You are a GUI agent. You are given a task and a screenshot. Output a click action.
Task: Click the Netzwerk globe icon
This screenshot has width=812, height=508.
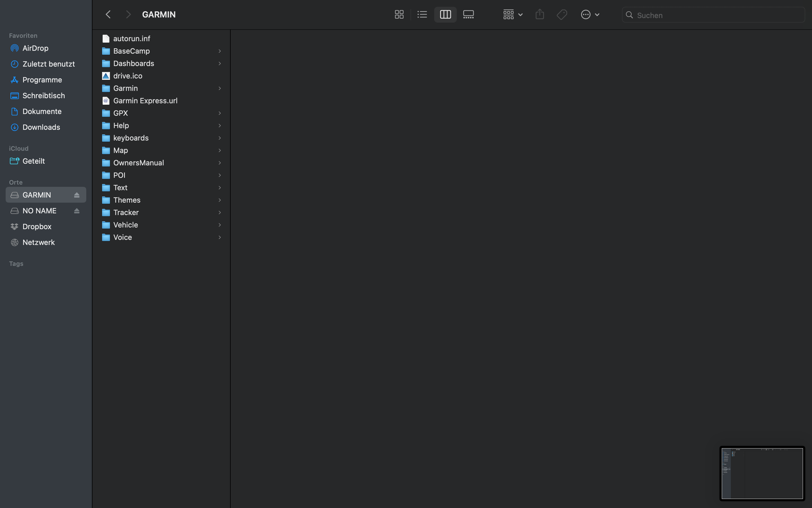coord(14,242)
